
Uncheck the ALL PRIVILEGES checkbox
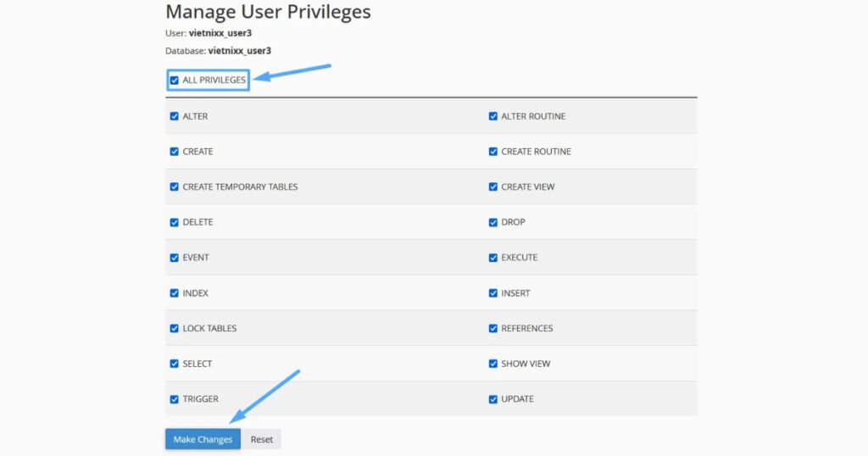coord(175,81)
